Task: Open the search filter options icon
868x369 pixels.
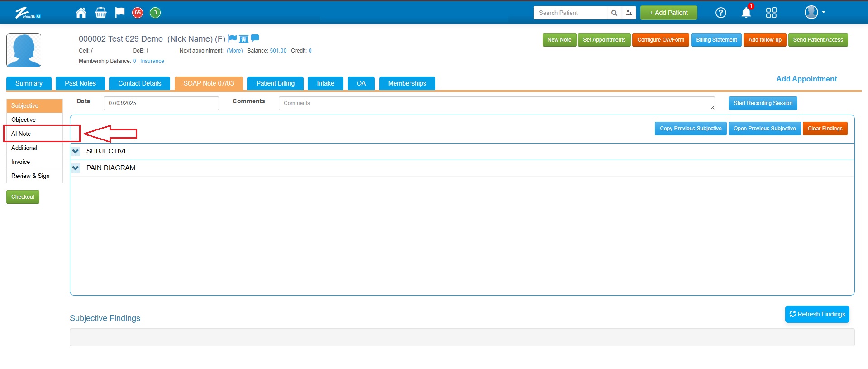Action: point(629,13)
